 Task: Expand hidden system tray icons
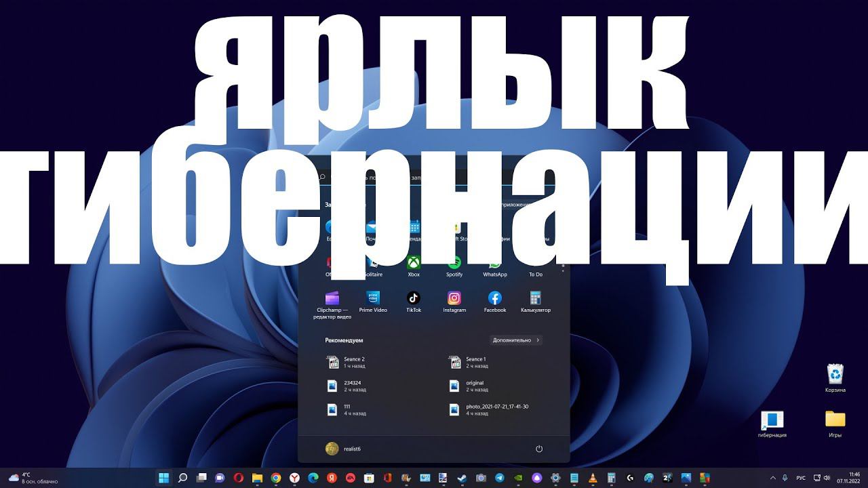[773, 478]
